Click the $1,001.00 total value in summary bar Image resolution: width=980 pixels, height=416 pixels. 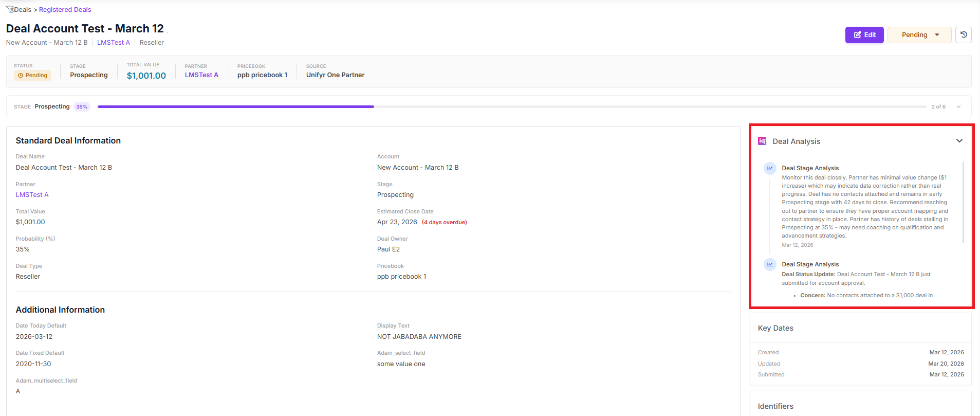pos(146,76)
